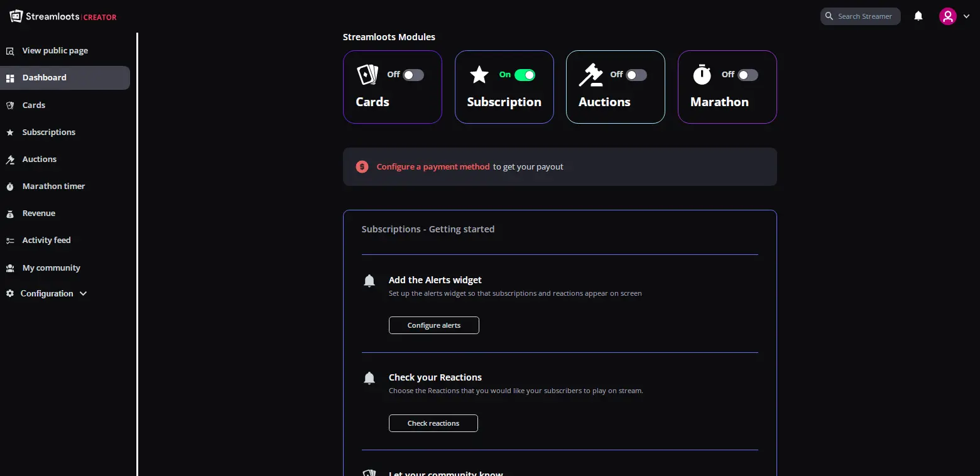This screenshot has height=476, width=980.
Task: Enable the Auctions module switch
Action: [x=636, y=75]
